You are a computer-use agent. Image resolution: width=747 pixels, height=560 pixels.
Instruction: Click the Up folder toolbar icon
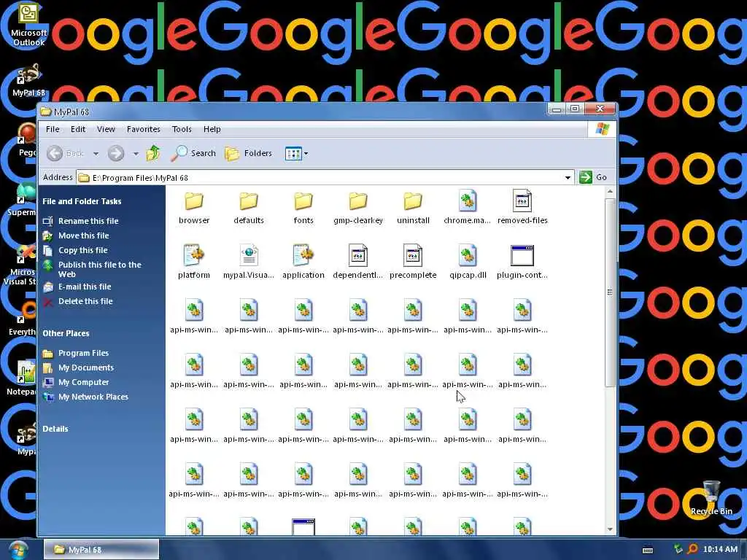(x=153, y=153)
